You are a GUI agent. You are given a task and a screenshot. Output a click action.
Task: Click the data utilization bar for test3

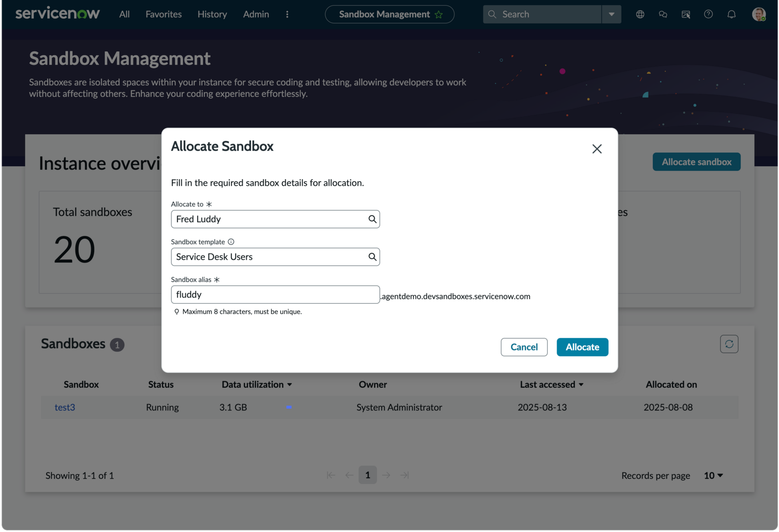click(289, 407)
